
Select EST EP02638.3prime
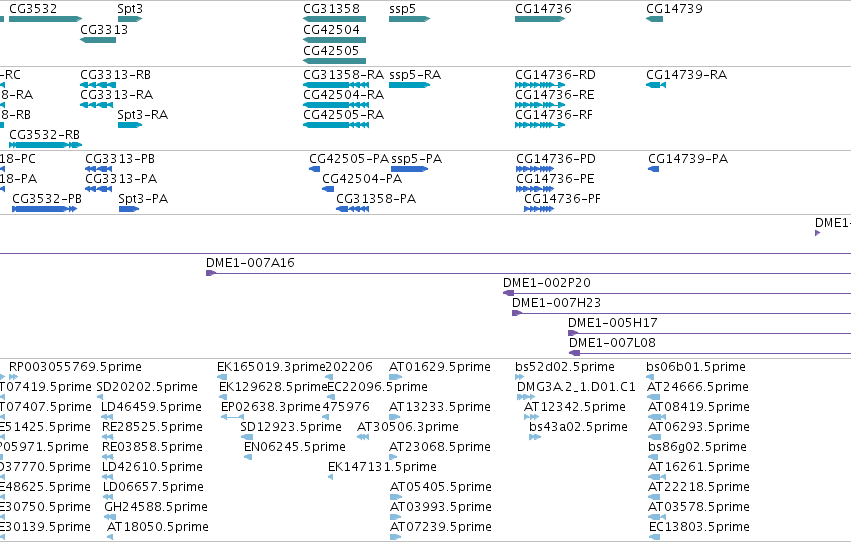point(232,417)
